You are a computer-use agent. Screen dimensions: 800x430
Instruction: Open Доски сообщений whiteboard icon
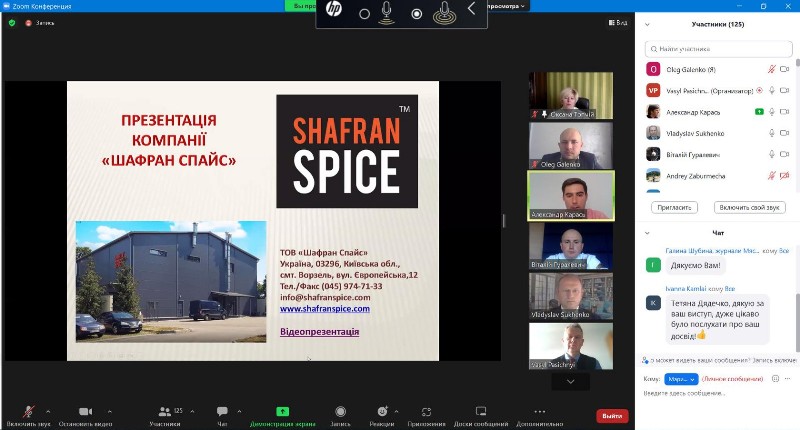(481, 411)
